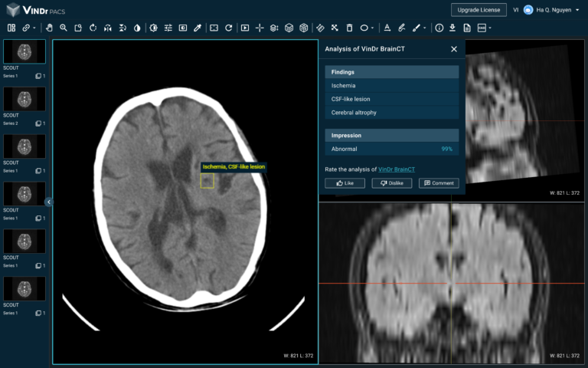Image resolution: width=588 pixels, height=368 pixels.
Task: Expand the brush tool dropdown arrow
Action: pos(424,28)
